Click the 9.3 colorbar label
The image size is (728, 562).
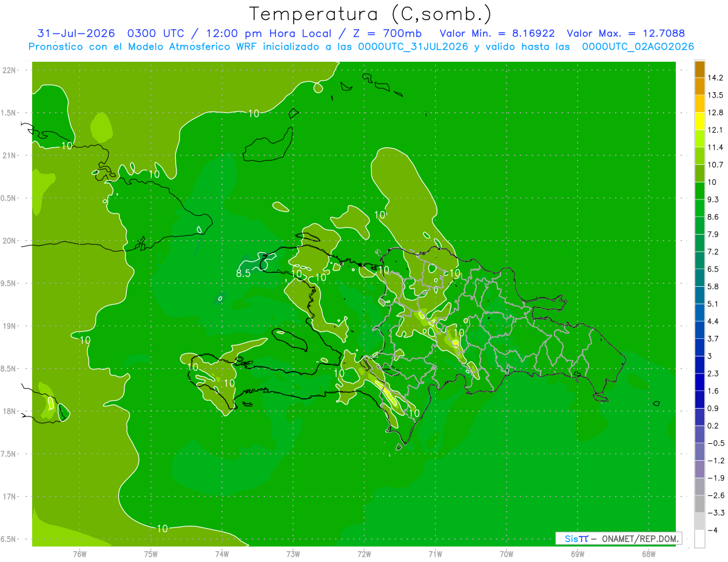coord(713,199)
